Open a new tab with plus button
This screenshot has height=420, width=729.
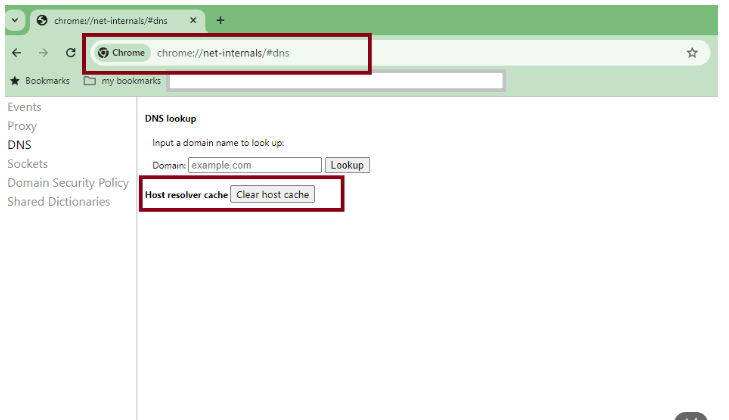pos(220,20)
